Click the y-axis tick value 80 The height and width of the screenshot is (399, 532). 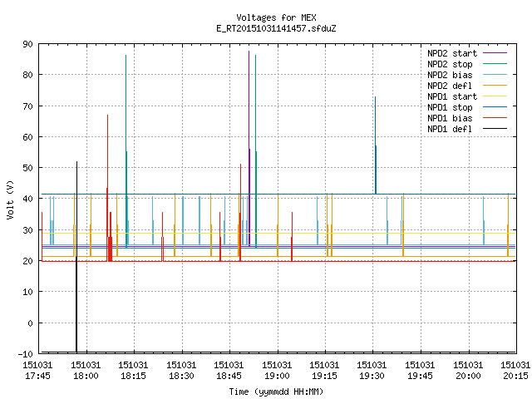[x=27, y=75]
